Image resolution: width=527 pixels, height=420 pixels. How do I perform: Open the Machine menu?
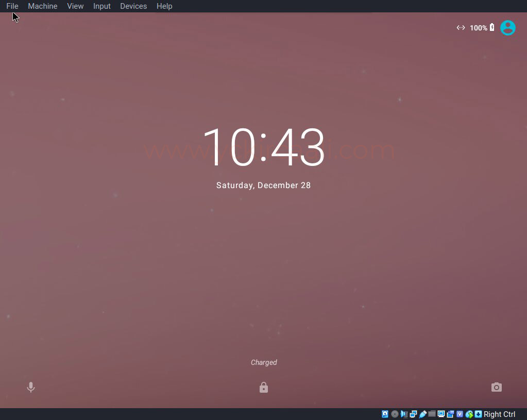[x=43, y=6]
